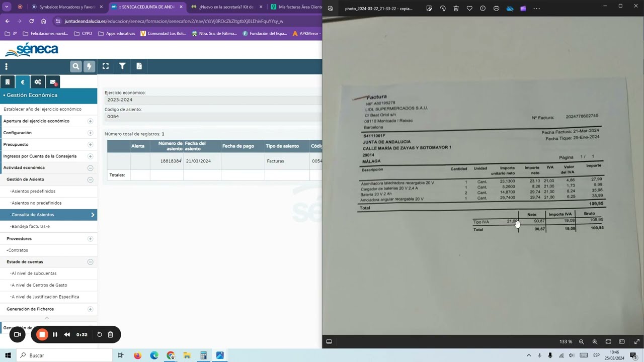Open the calculator app in taskbar

203,355
